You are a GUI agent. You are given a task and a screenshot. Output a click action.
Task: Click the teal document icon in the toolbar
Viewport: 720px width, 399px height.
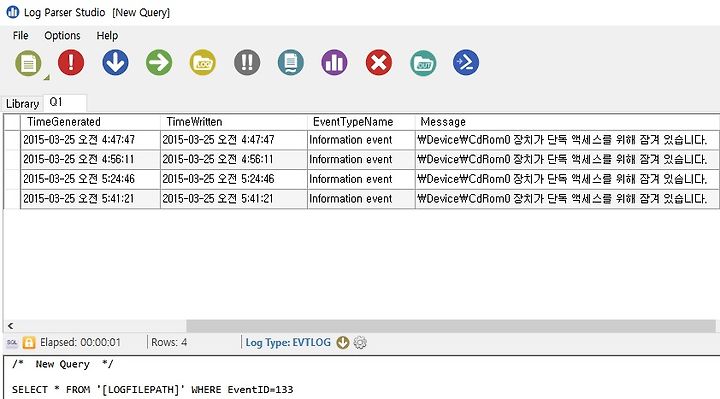click(291, 62)
